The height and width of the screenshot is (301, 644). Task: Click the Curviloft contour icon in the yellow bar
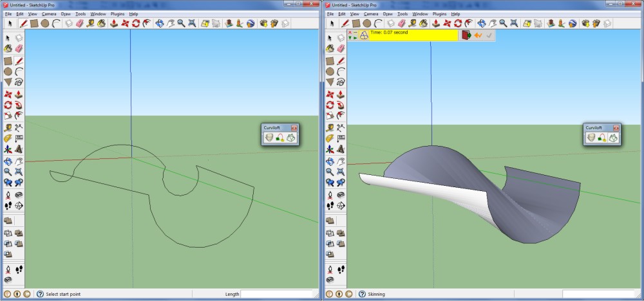363,35
